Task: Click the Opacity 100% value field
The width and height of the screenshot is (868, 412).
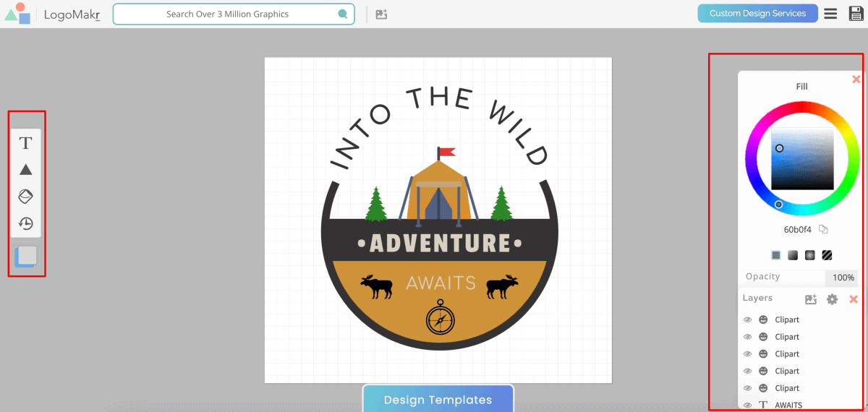Action: click(843, 278)
